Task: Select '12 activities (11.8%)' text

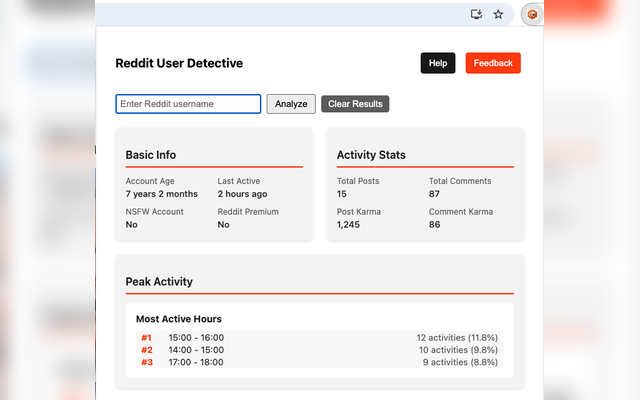Action: coord(457,338)
